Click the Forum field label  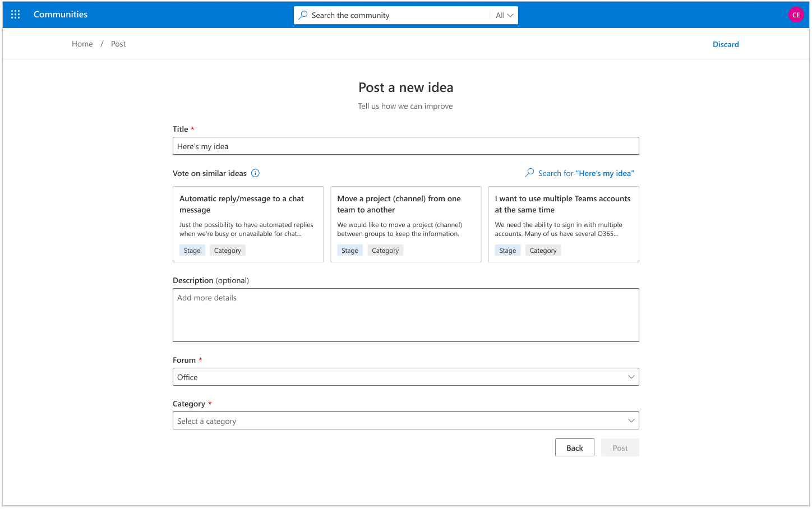[184, 360]
